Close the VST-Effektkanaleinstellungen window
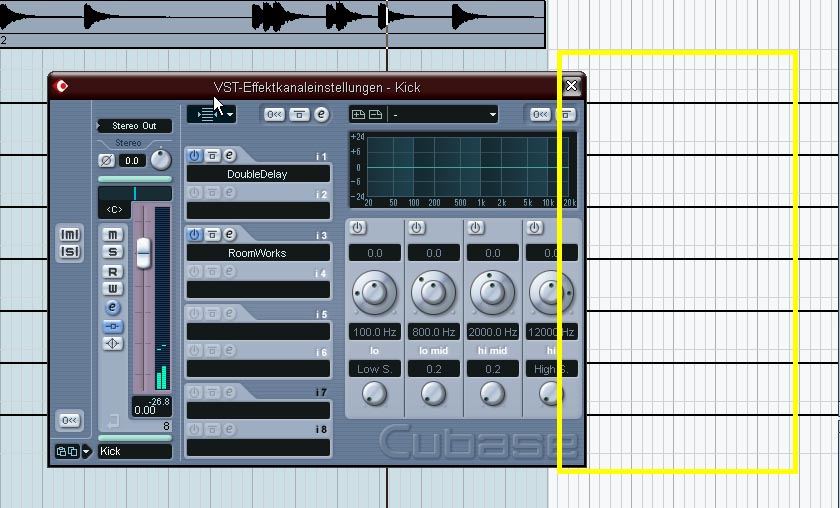This screenshot has height=508, width=840. (571, 86)
